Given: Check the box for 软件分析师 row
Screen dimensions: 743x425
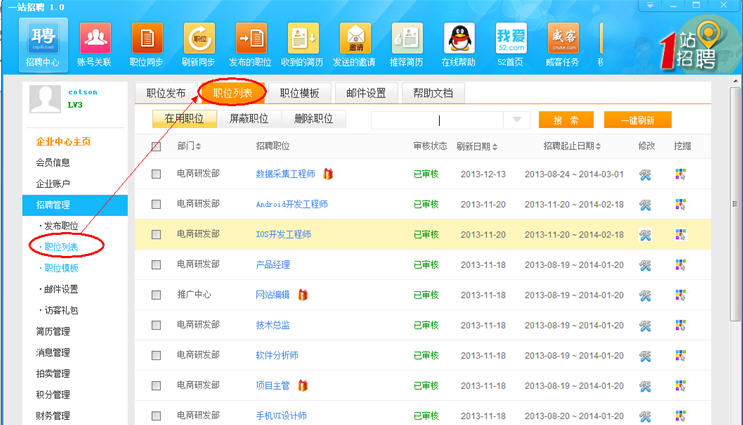Looking at the screenshot, I should coord(156,355).
